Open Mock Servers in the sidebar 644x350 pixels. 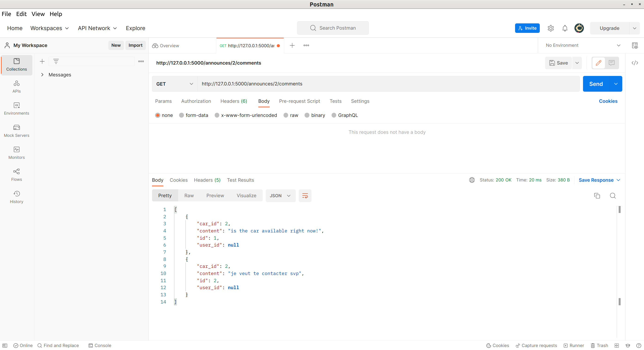[16, 131]
